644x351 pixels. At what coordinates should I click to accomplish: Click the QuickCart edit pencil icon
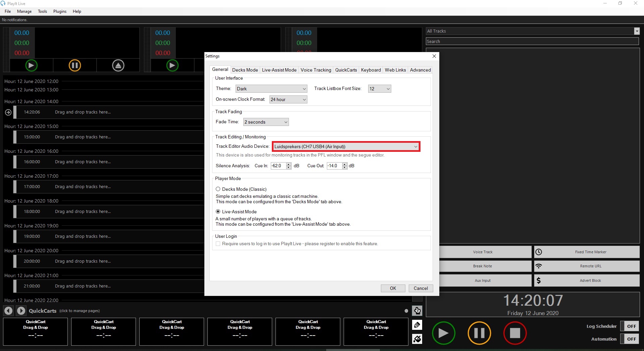pos(417,325)
